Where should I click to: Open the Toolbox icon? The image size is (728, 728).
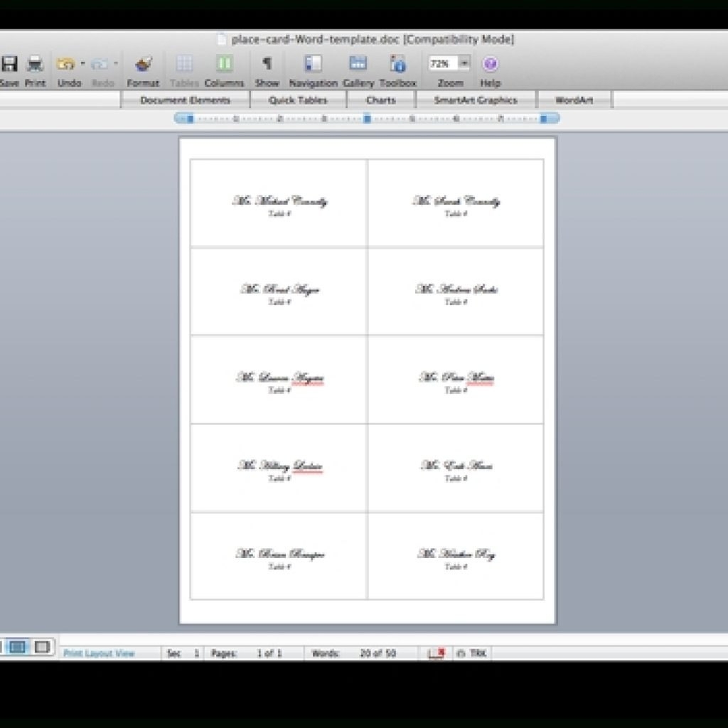tap(397, 65)
